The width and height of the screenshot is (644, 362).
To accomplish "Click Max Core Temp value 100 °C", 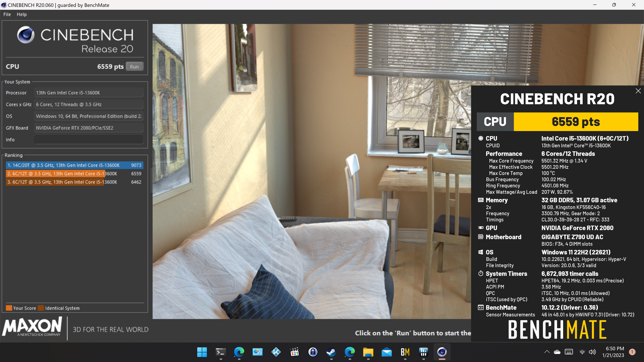I will [548, 173].
